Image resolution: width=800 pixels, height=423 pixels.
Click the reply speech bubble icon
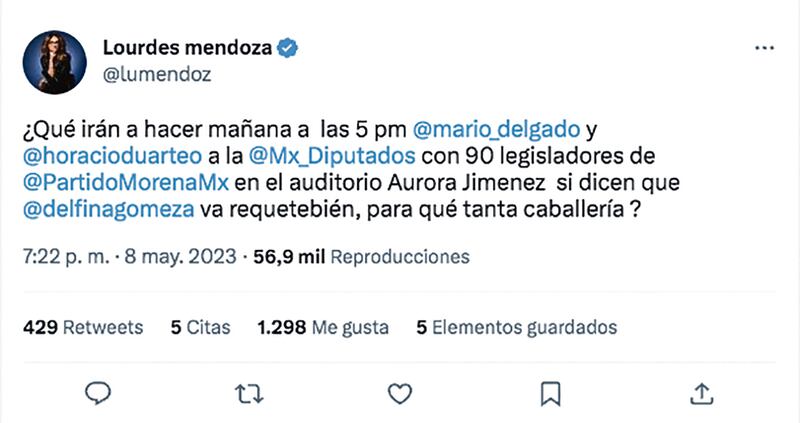(97, 392)
